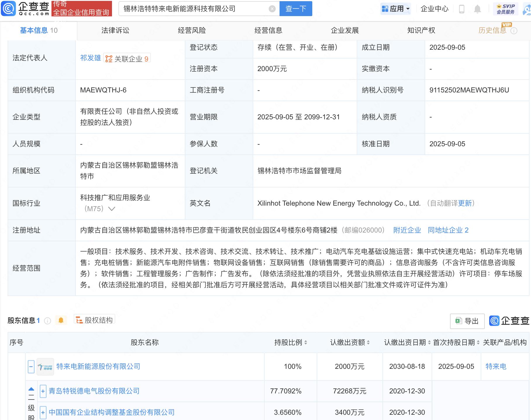Switch to 企业发展 tab
Screen dimensions: 531x420
click(345, 30)
